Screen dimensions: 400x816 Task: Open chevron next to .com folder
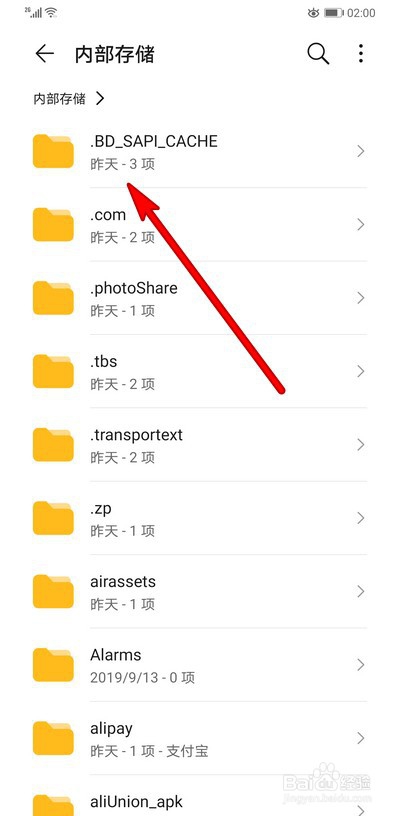(360, 224)
